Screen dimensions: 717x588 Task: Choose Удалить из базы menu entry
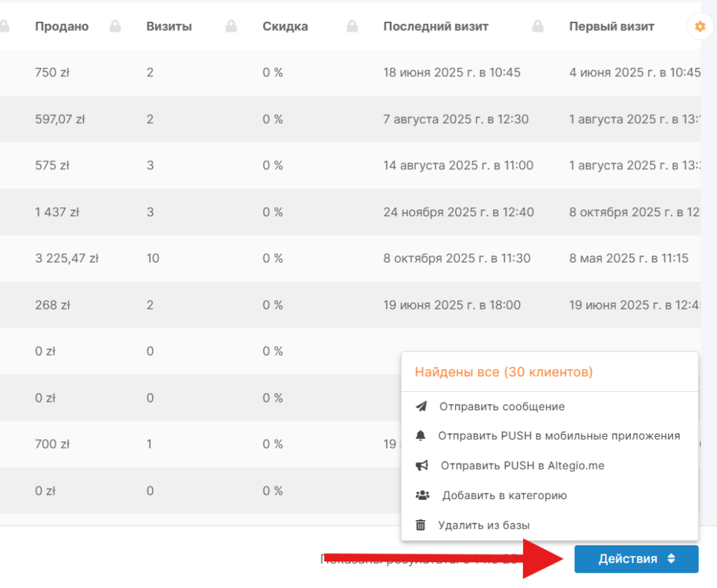[x=483, y=525]
